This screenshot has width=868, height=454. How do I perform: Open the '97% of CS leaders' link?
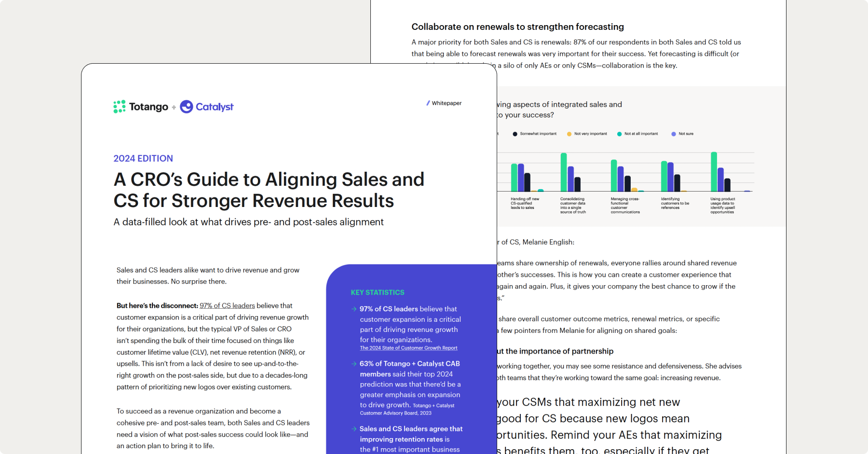coord(227,306)
